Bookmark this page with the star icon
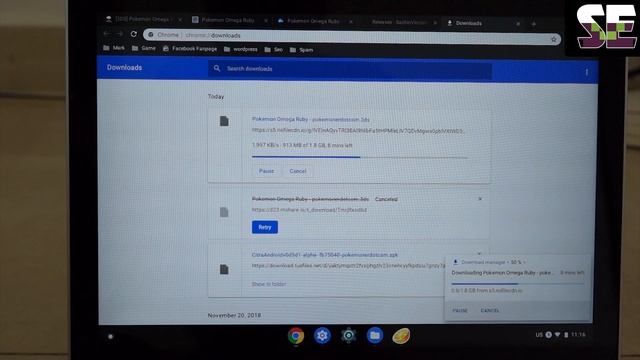Image resolution: width=640 pixels, height=360 pixels. click(553, 39)
